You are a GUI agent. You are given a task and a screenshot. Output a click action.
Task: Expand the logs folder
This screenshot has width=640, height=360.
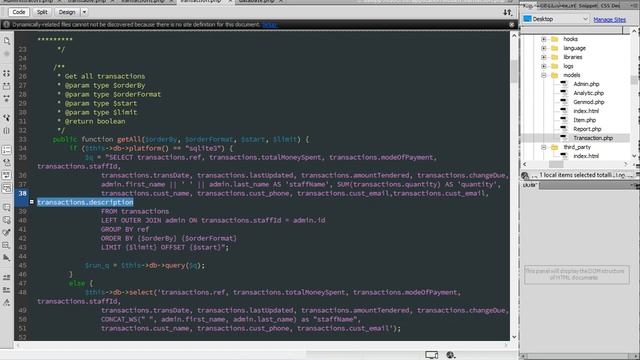coord(544,66)
